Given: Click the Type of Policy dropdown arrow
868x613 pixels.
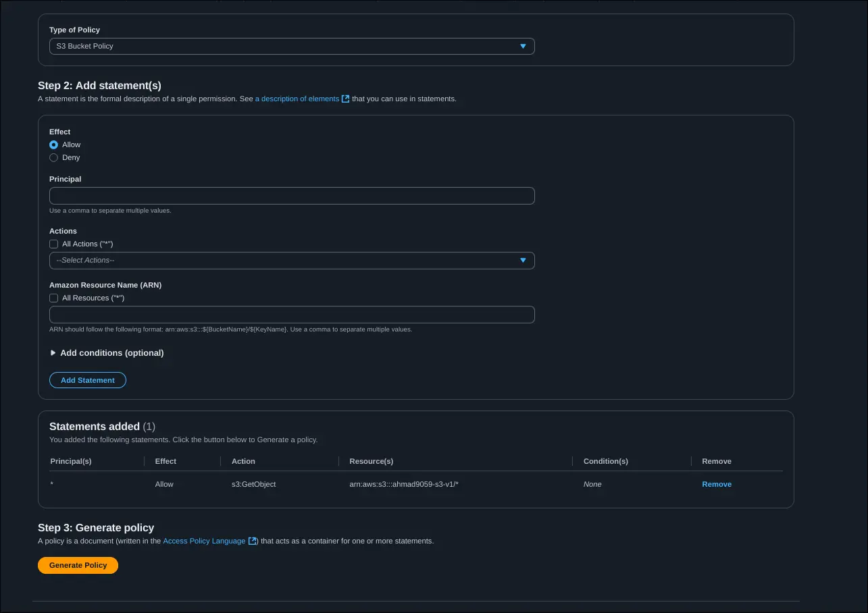Looking at the screenshot, I should tap(523, 46).
